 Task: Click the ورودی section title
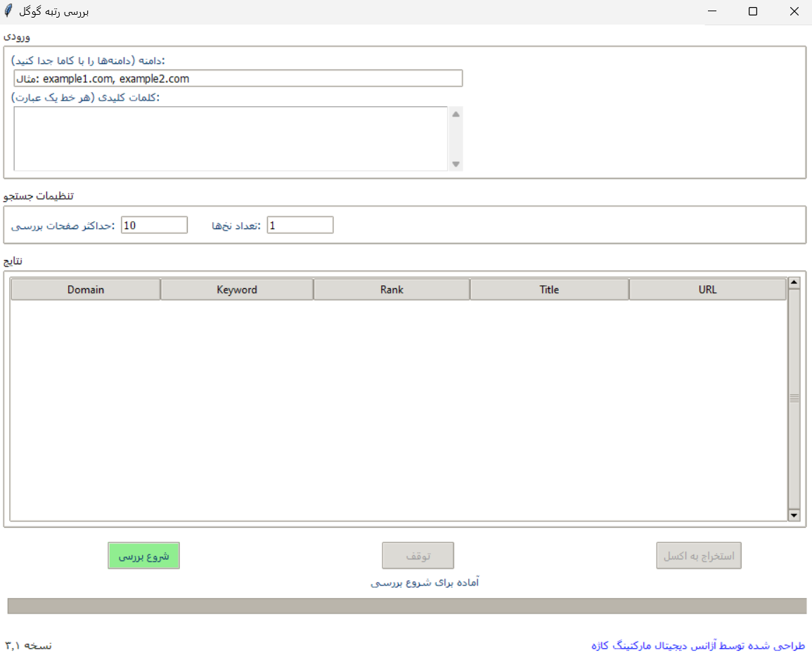pyautogui.click(x=17, y=37)
